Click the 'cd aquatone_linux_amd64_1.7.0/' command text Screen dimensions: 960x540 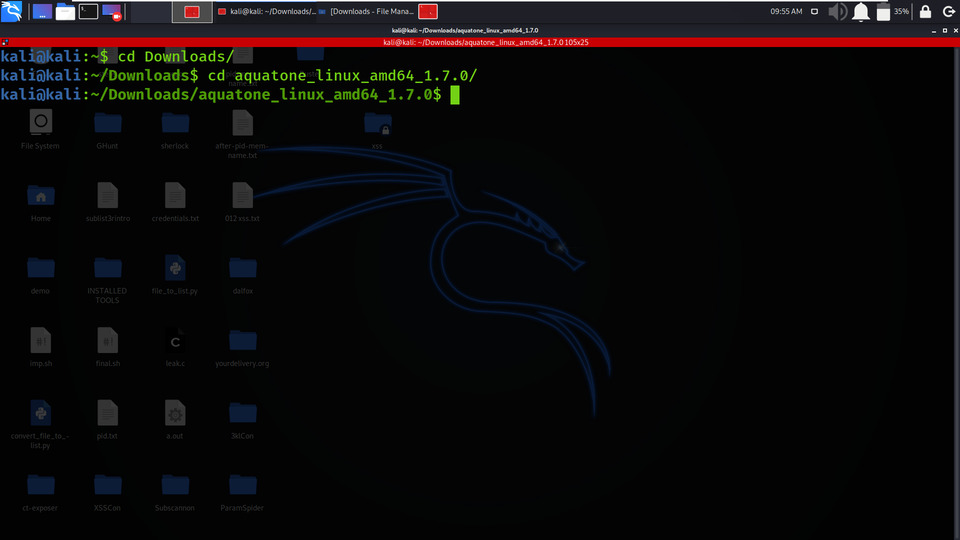pyautogui.click(x=342, y=76)
